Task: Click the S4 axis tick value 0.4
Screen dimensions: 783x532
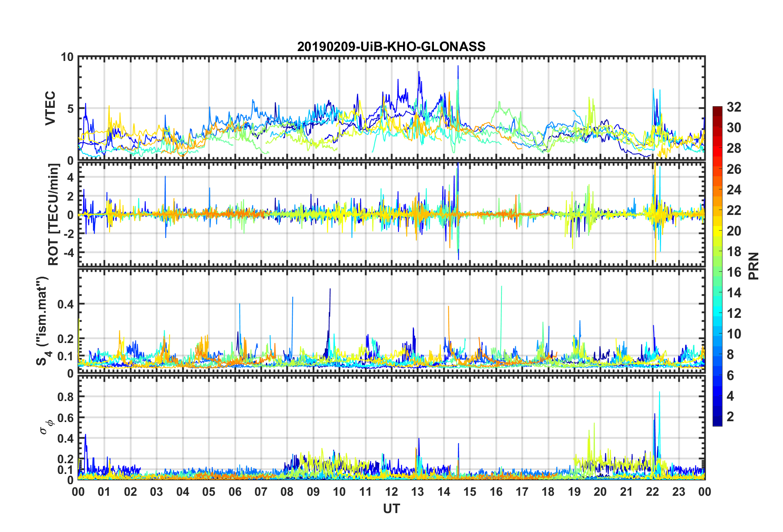Action: 65,304
